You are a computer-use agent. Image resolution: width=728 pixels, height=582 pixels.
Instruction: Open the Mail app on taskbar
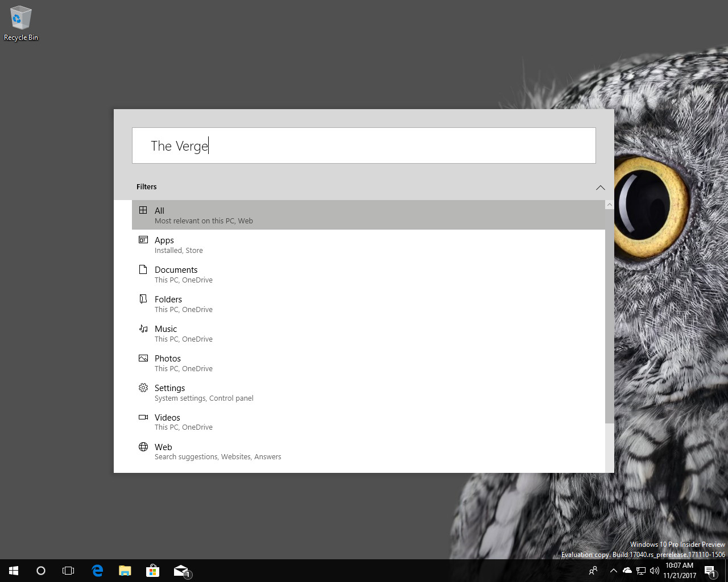point(181,571)
